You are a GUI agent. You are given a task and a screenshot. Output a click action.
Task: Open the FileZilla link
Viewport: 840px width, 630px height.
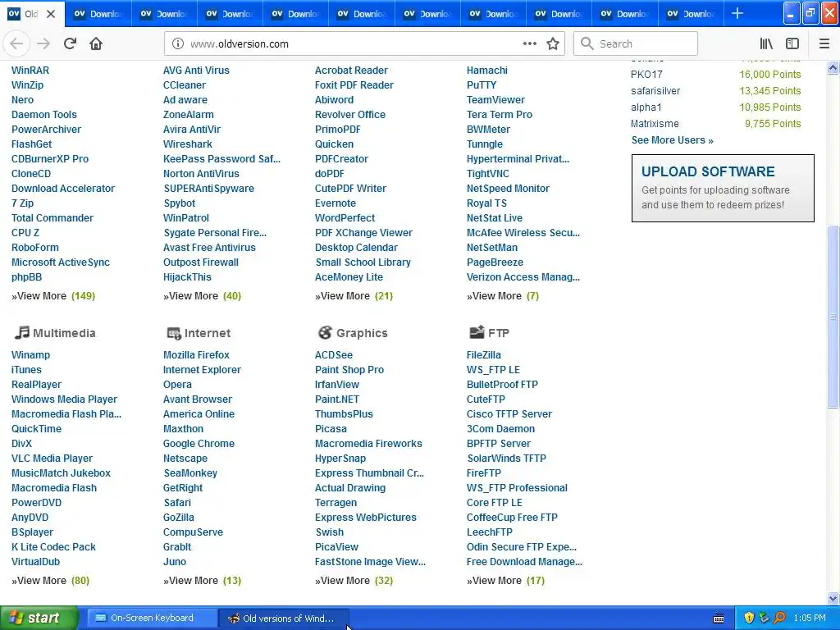(x=484, y=355)
